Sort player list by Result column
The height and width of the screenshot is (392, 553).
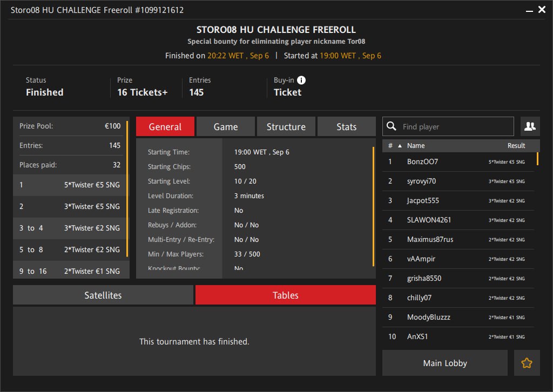pos(516,146)
